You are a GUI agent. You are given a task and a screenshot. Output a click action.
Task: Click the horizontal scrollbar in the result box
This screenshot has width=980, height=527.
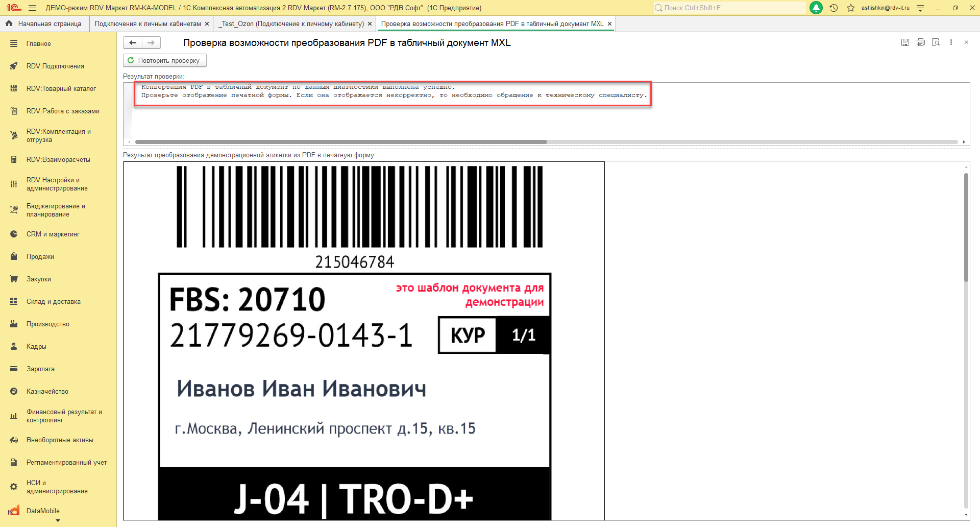click(341, 142)
